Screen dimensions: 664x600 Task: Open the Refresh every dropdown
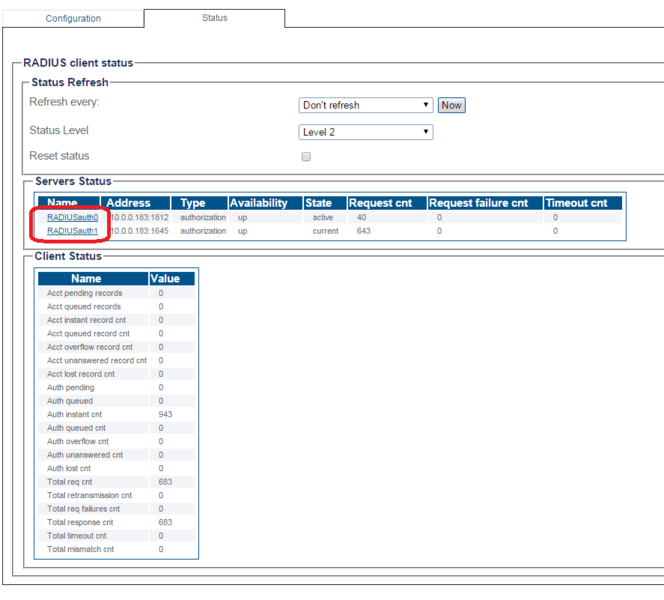(365, 105)
